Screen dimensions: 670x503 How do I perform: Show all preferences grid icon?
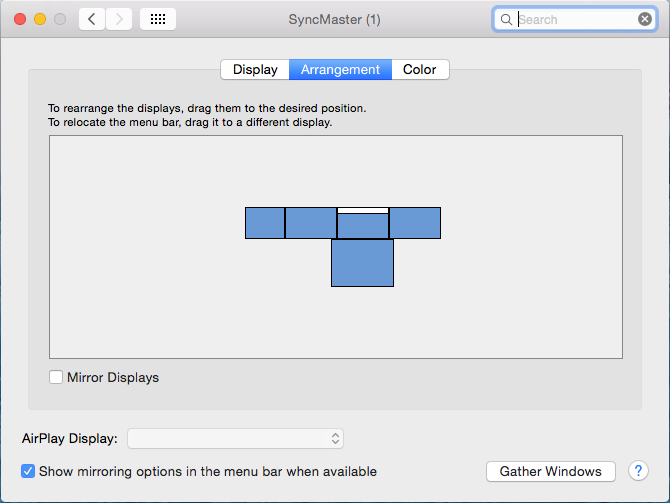158,19
